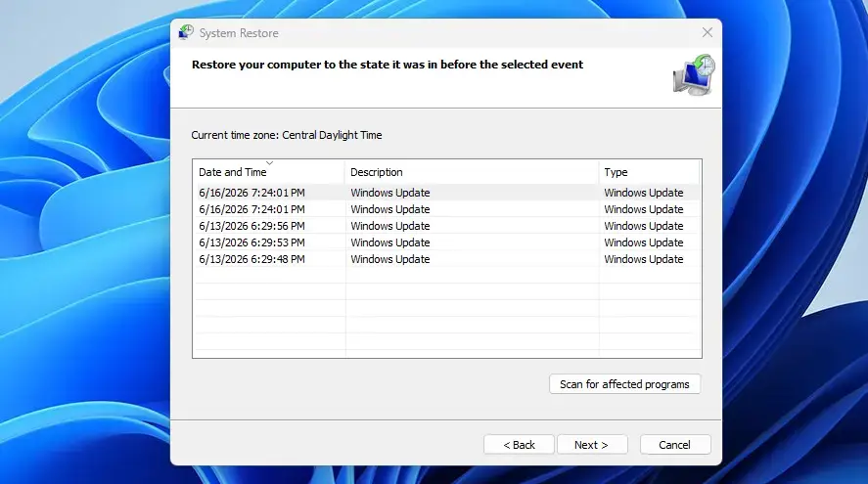
Task: Select the restore point dated 6/13/2026 6:29:56 PM
Action: click(x=446, y=226)
